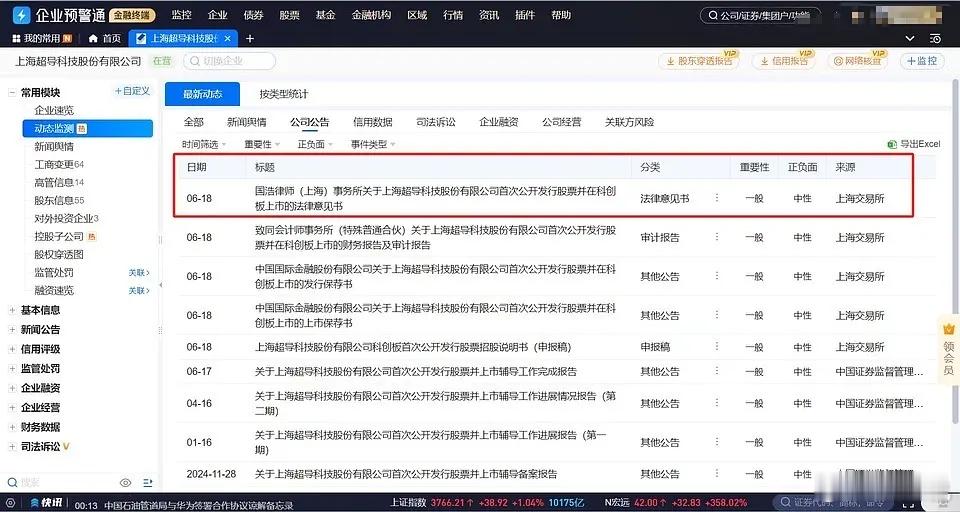Click 关联 link beside 监管处罚
Image resolution: width=960 pixels, height=512 pixels.
point(139,273)
